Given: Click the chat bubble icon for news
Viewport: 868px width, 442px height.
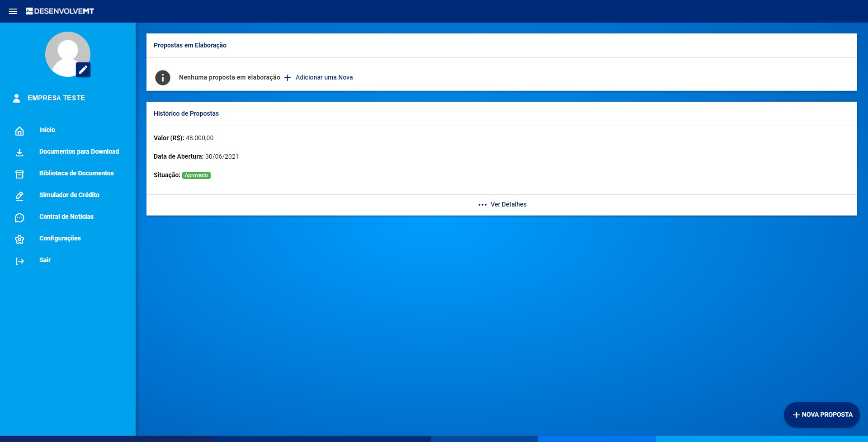Looking at the screenshot, I should (x=19, y=218).
